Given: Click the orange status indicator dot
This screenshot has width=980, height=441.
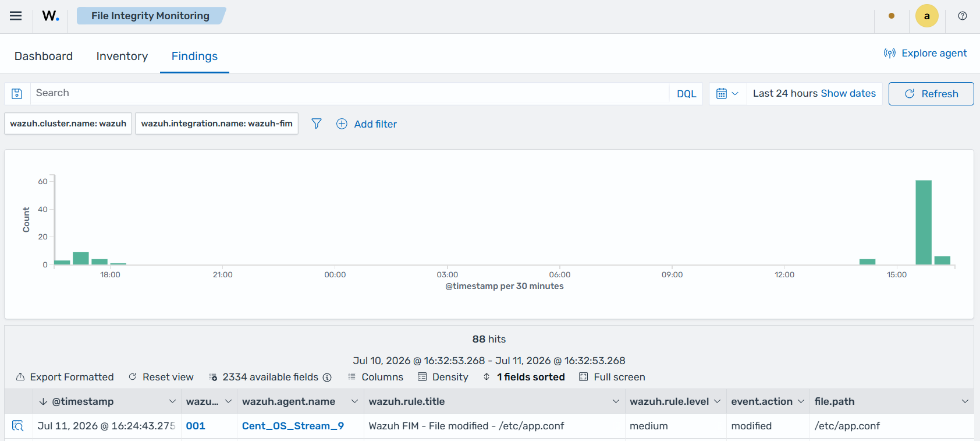Looking at the screenshot, I should (x=892, y=16).
